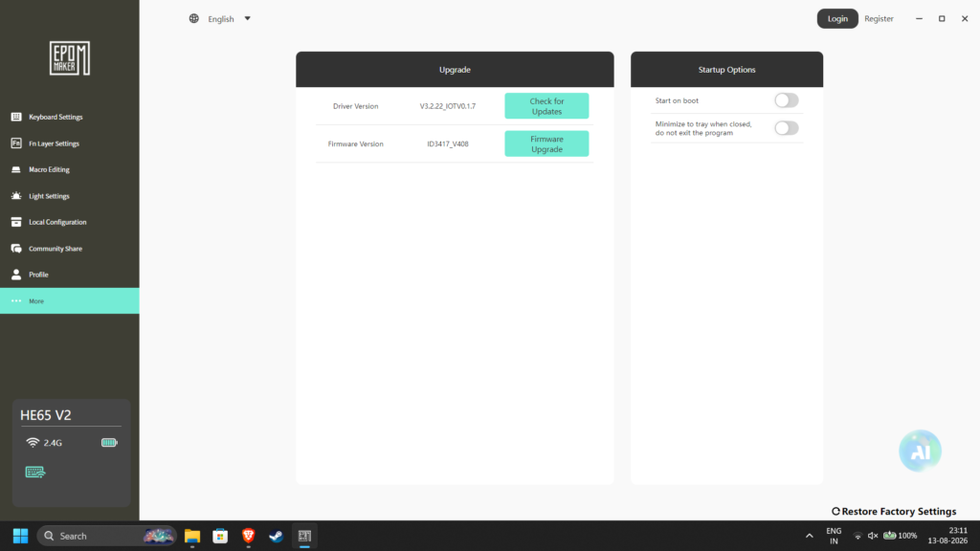Switch to the Light Settings page
The image size is (980, 551).
click(49, 195)
